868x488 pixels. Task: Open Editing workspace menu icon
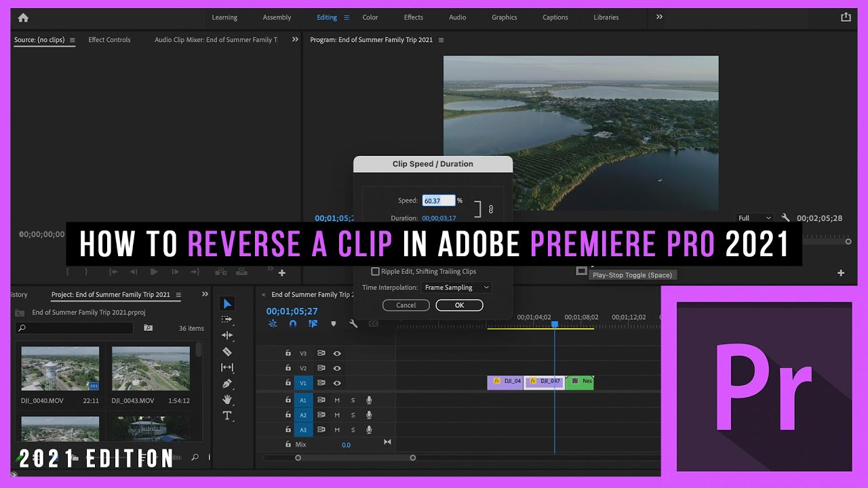pyautogui.click(x=347, y=18)
